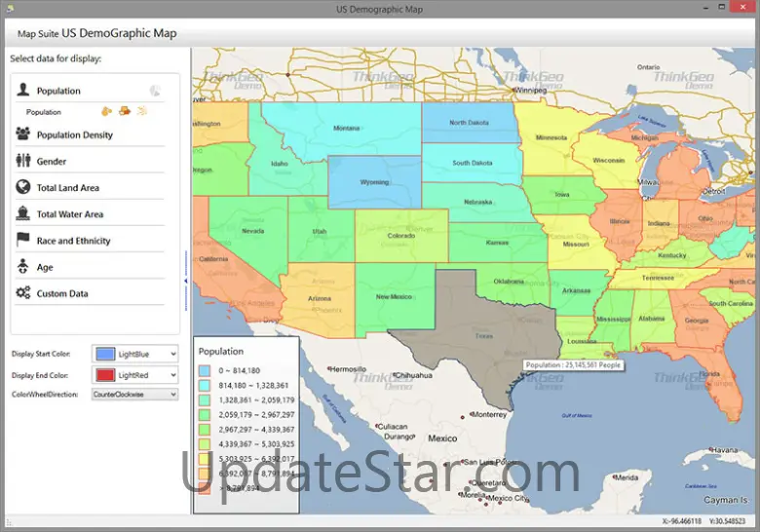Select the Race and Ethnicity label
The image size is (760, 532).
point(74,241)
